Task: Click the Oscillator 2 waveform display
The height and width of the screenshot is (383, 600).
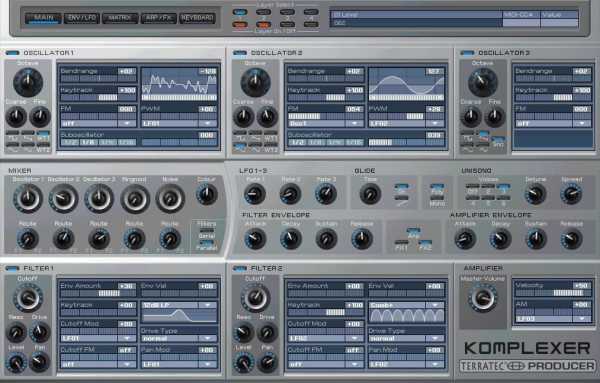Action: coord(406,85)
